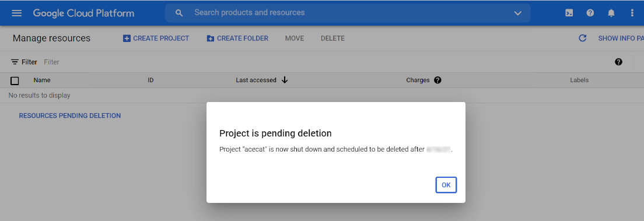The width and height of the screenshot is (644, 221).
Task: Click the Labels column header
Action: [x=579, y=80]
